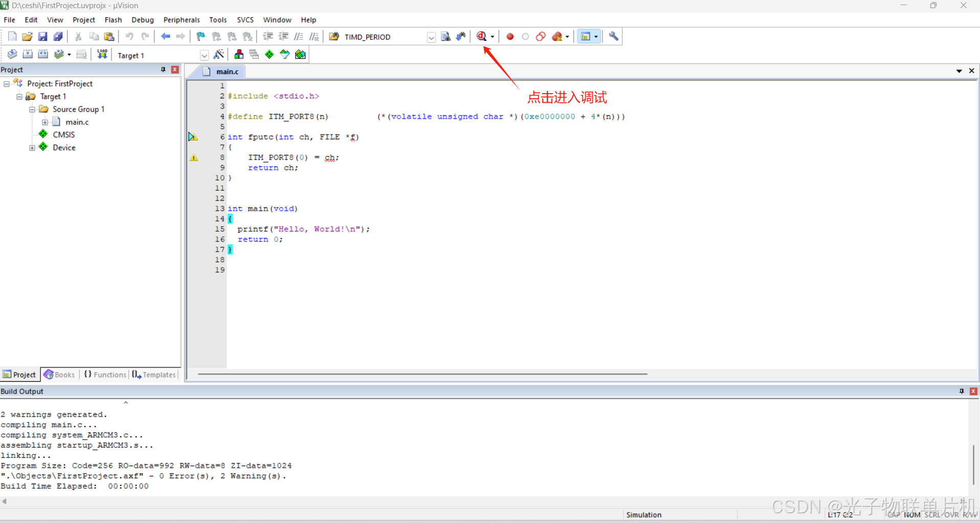Switch to the Templates tab
The width and height of the screenshot is (980, 523).
point(154,375)
